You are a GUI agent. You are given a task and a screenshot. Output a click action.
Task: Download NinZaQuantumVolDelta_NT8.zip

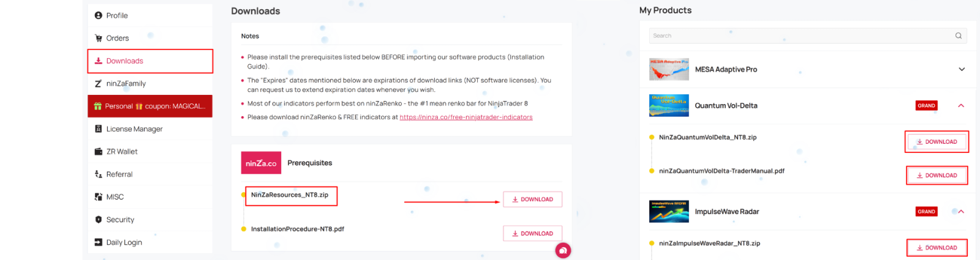pos(937,141)
